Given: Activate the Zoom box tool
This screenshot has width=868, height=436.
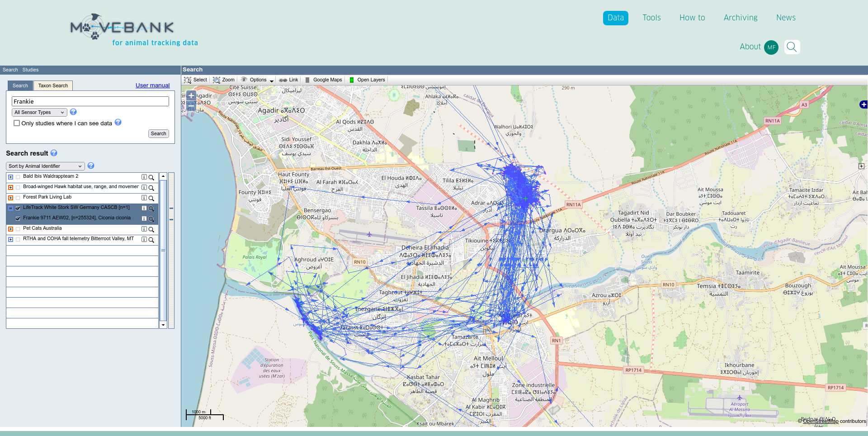Looking at the screenshot, I should pos(224,80).
